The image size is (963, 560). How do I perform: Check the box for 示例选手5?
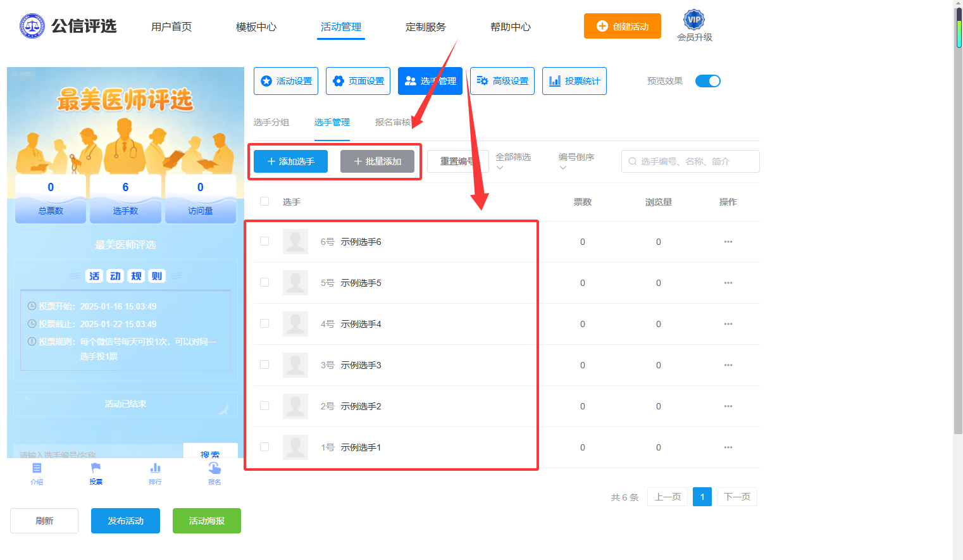click(x=264, y=282)
